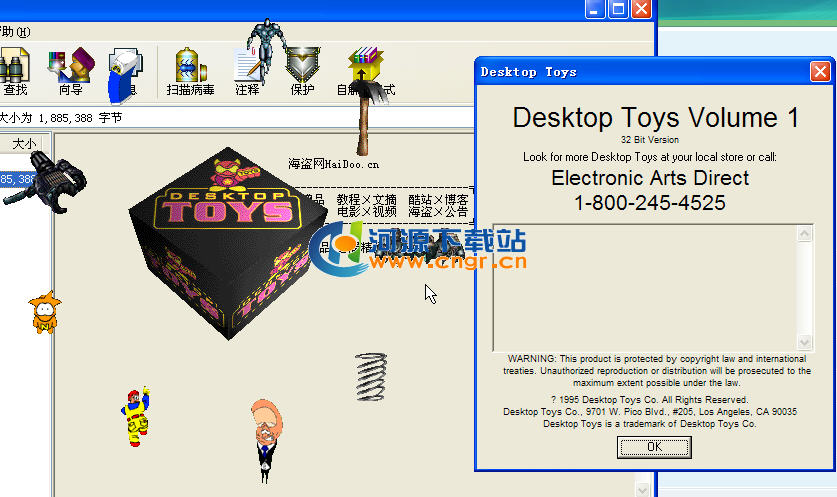Click the Desktop Toys Volume 1 heading
The width and height of the screenshot is (837, 497).
pyautogui.click(x=656, y=117)
